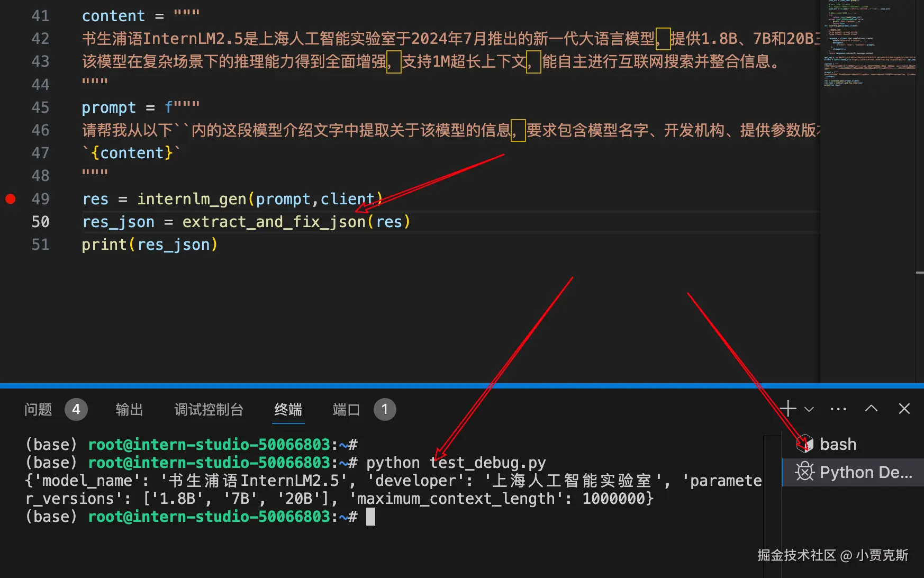
Task: Open the 端口 ports tab
Action: (346, 409)
